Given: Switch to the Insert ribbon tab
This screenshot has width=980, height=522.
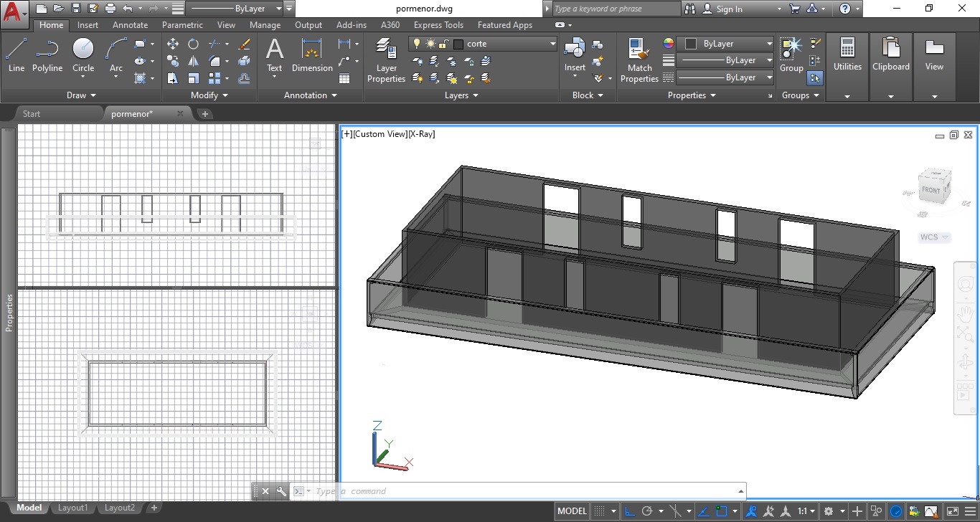Looking at the screenshot, I should click(88, 25).
